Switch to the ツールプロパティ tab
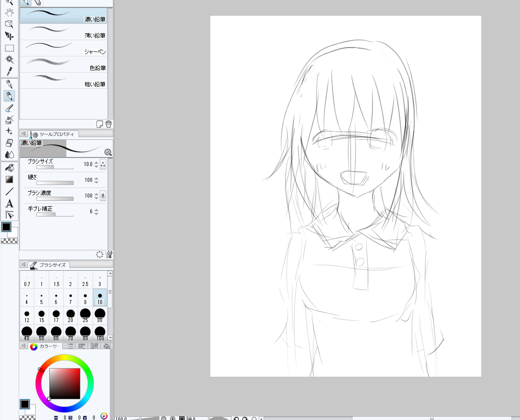Image resolution: width=520 pixels, height=420 pixels. pyautogui.click(x=54, y=134)
